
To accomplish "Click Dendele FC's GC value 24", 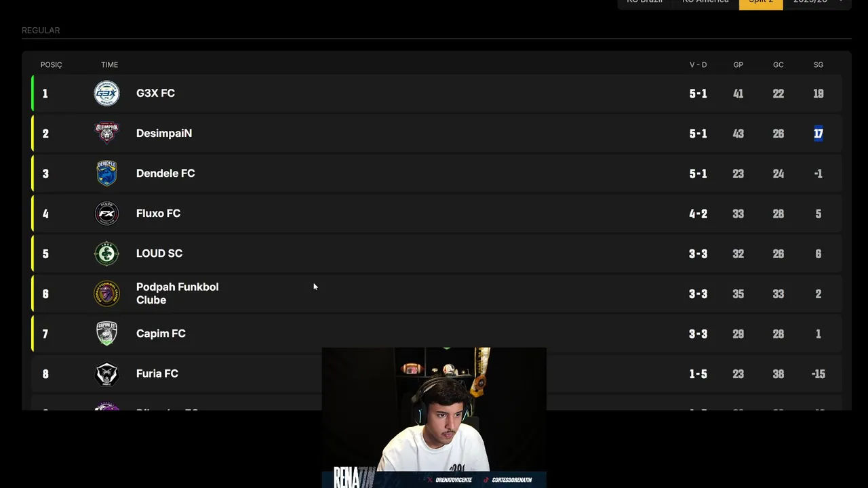I will 778,174.
